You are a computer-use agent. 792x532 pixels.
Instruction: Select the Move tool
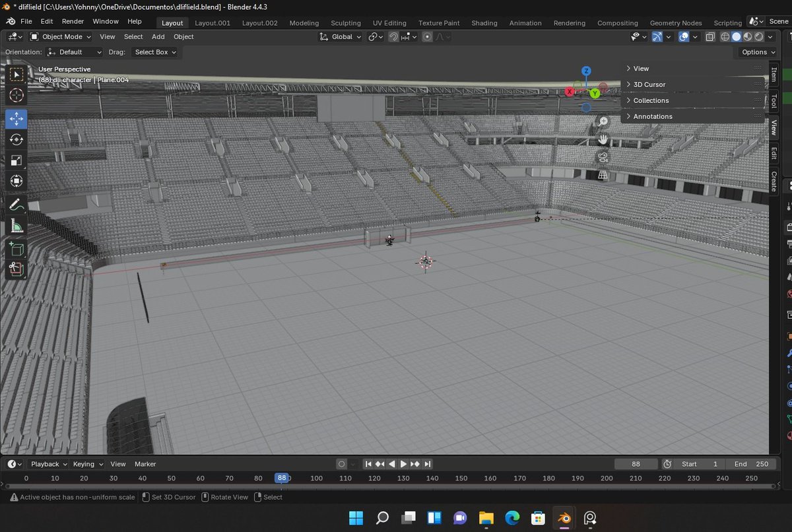pos(16,119)
